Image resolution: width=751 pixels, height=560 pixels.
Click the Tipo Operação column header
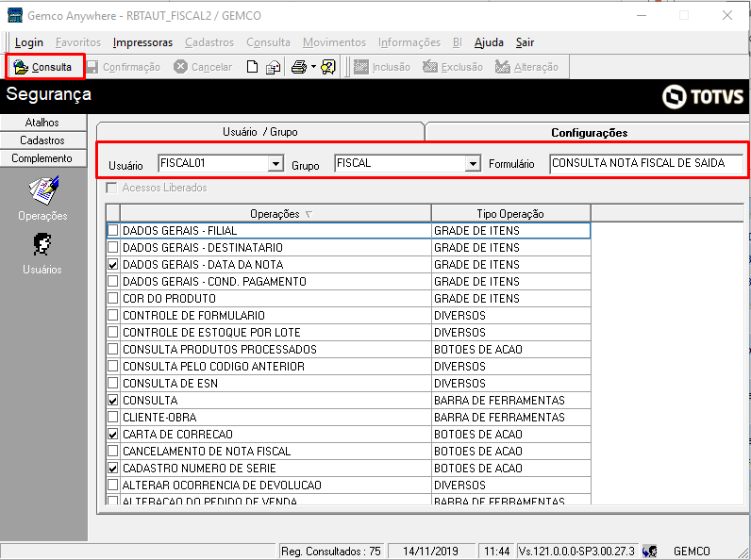tap(510, 213)
